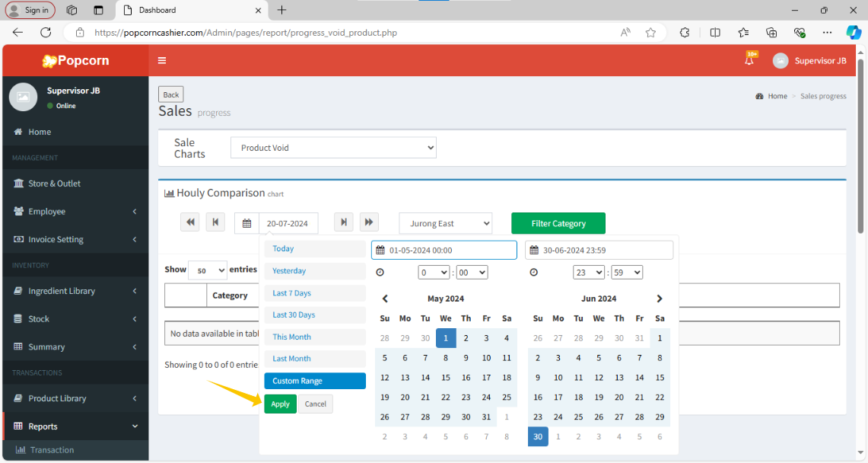Select Last 7 Days range
Viewport: 868px width, 463px height.
(x=315, y=293)
